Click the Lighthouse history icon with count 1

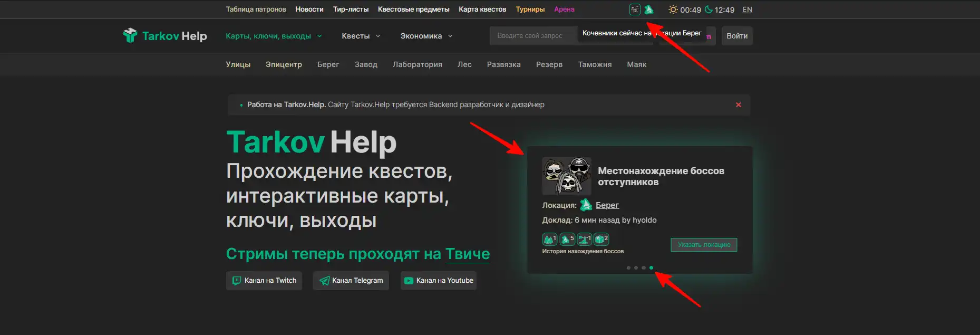(x=584, y=240)
